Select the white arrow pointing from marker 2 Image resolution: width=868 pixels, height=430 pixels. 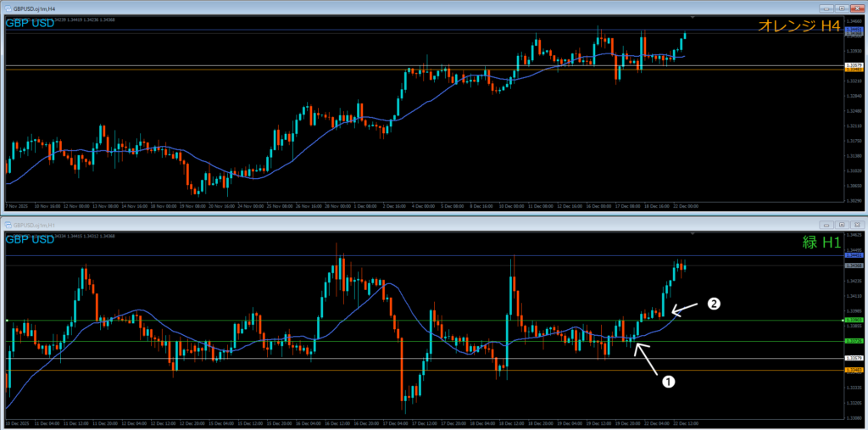click(x=685, y=308)
